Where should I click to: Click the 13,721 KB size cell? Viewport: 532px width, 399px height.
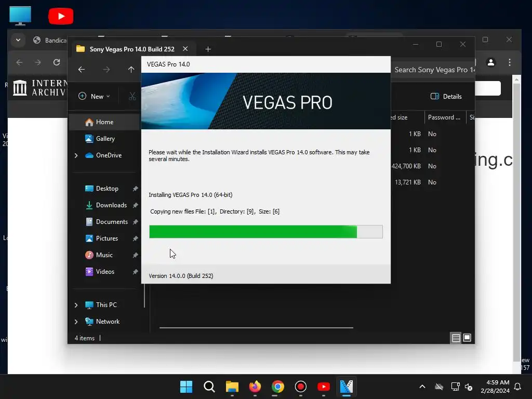pyautogui.click(x=408, y=182)
